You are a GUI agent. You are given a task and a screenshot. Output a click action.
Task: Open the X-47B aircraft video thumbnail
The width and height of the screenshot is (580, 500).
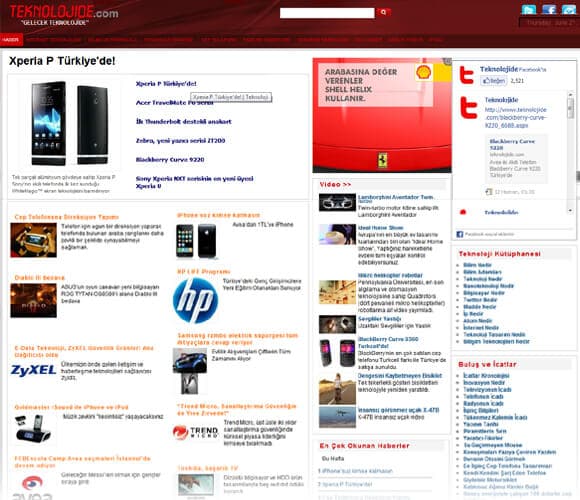pos(337,417)
